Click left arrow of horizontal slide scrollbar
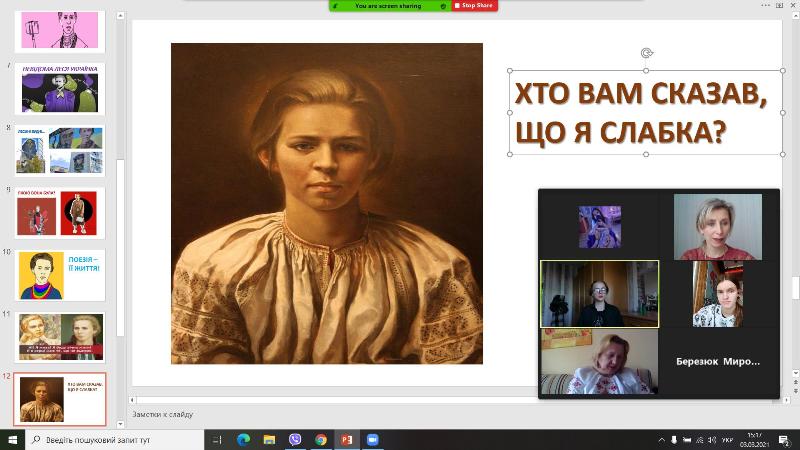Image resolution: width=800 pixels, height=450 pixels. click(133, 401)
